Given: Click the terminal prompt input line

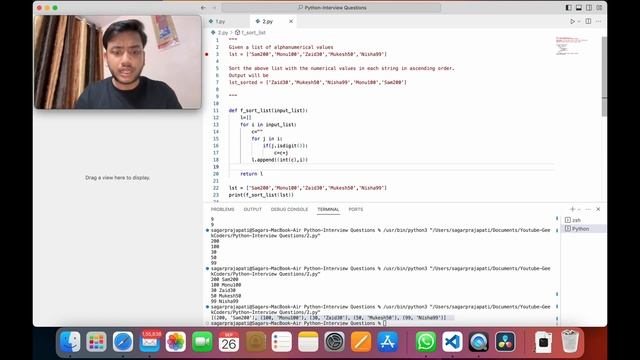Looking at the screenshot, I should coord(298,323).
